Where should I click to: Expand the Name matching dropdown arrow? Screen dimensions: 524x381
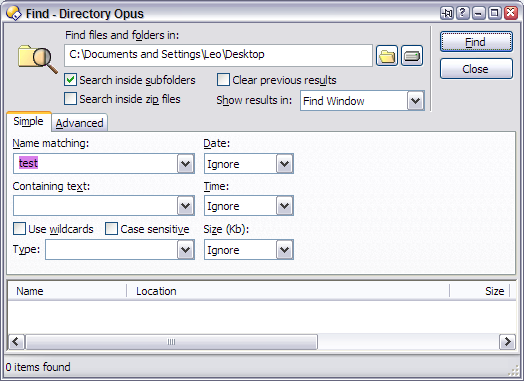pos(185,164)
